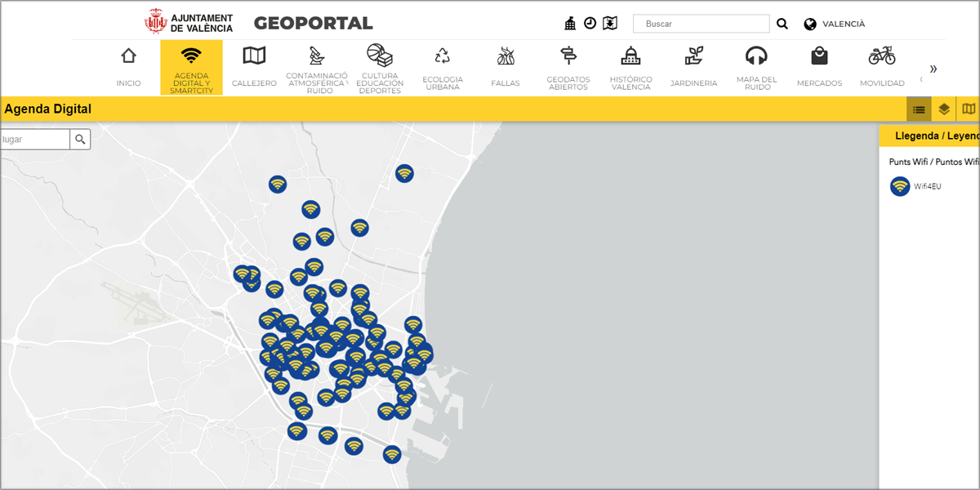
Task: Open the Ecologia Urbana recycling icon
Action: click(443, 56)
